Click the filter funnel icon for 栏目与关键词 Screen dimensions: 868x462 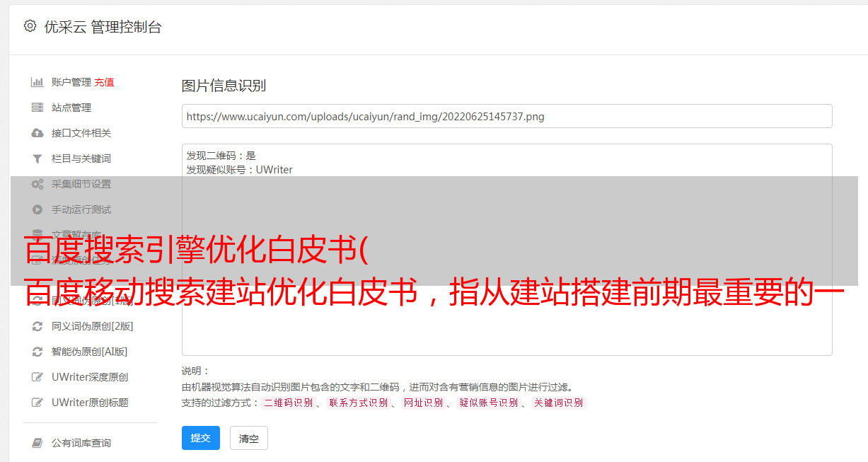pos(37,158)
